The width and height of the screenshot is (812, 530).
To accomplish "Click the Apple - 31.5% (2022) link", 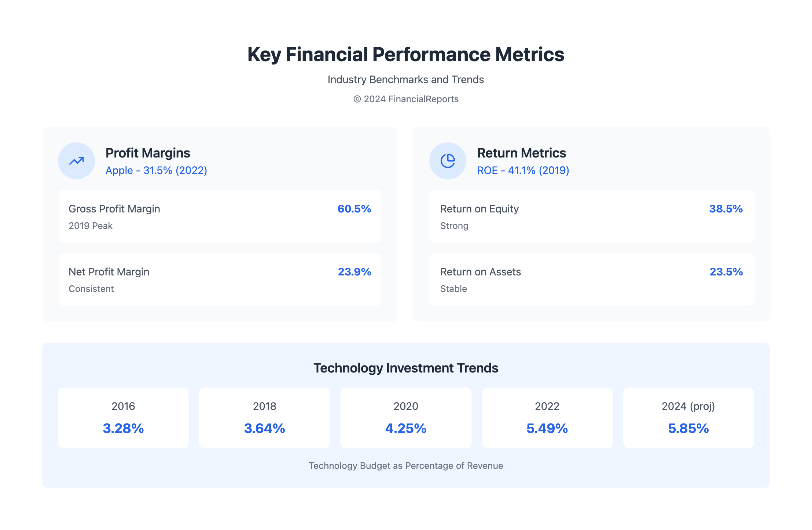I will click(x=156, y=170).
